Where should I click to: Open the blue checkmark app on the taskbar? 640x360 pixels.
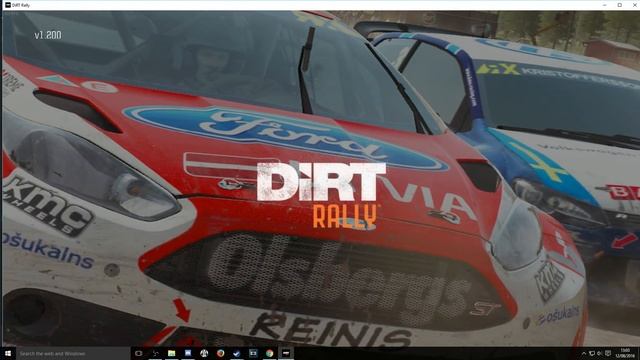[236, 353]
